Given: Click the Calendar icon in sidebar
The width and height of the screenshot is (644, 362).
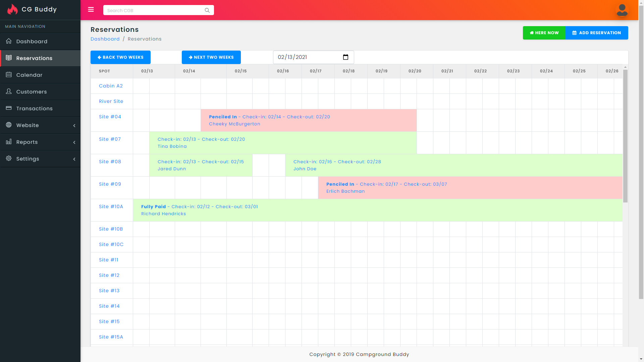Looking at the screenshot, I should (x=9, y=75).
